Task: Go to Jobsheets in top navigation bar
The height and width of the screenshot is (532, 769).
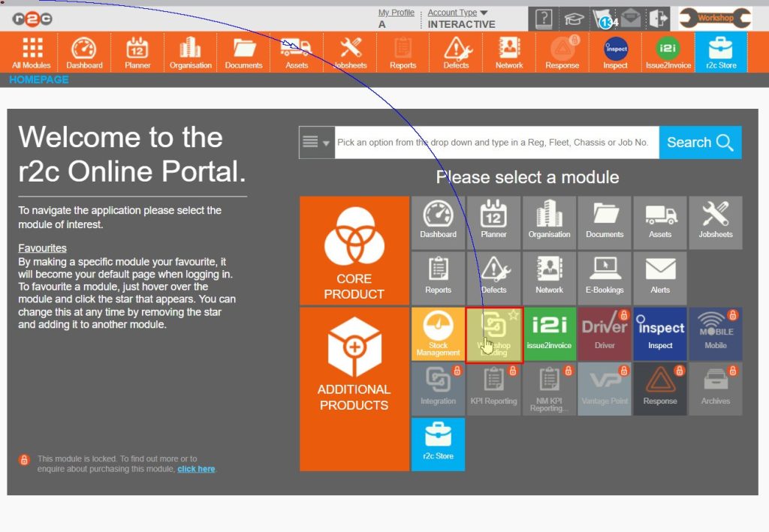Action: [350, 53]
